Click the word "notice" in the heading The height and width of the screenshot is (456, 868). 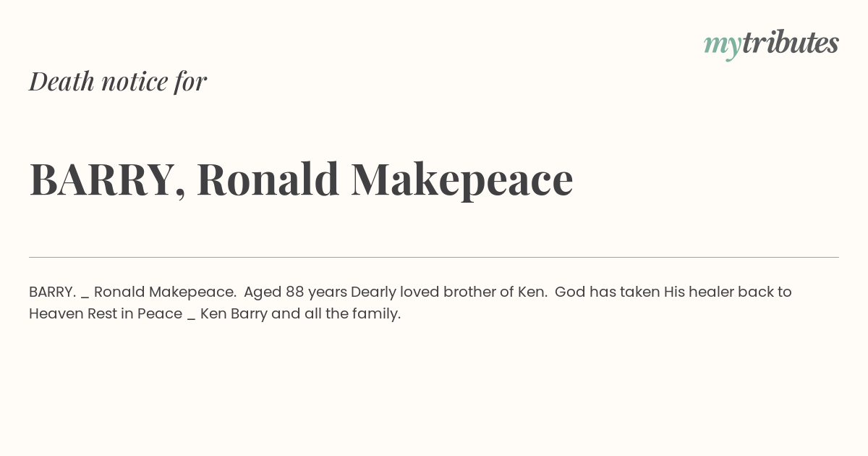tap(135, 82)
